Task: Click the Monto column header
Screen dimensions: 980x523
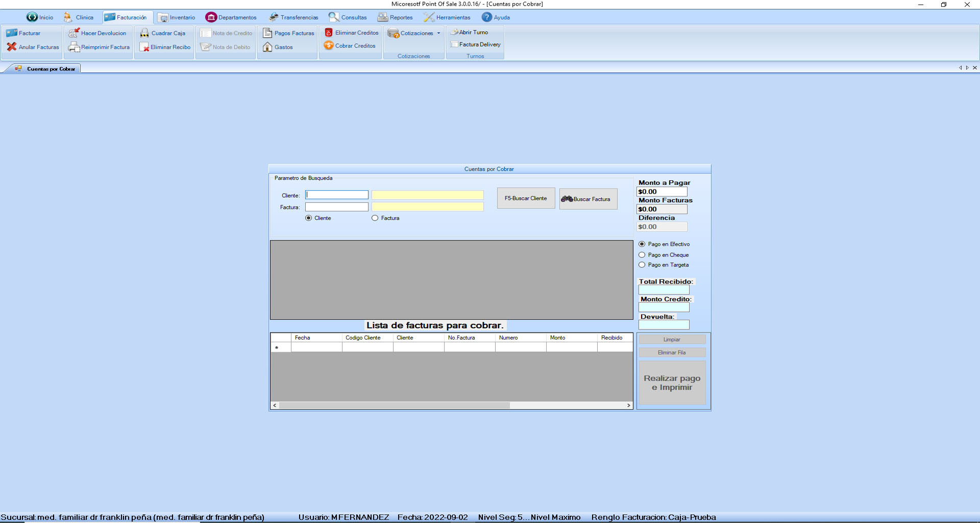Action: (572, 338)
